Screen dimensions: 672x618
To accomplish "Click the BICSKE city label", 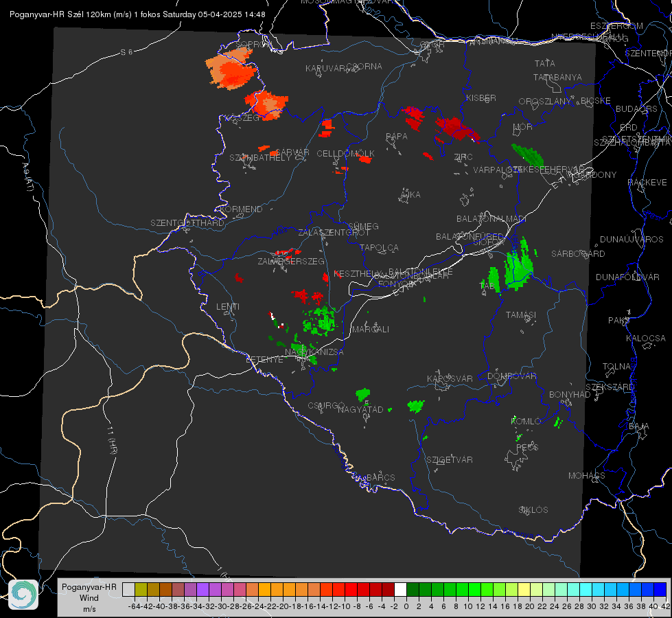I will coord(596,100).
